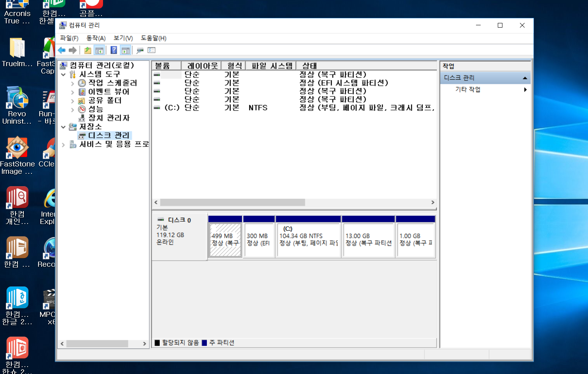Click the 디스크 0 disk label
The height and width of the screenshot is (374, 588).
(x=179, y=220)
